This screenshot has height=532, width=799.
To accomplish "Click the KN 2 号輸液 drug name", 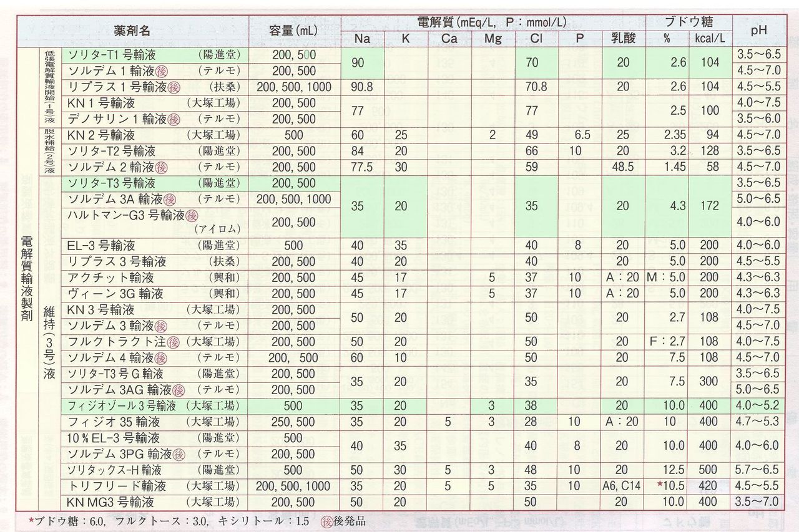I will (101, 135).
